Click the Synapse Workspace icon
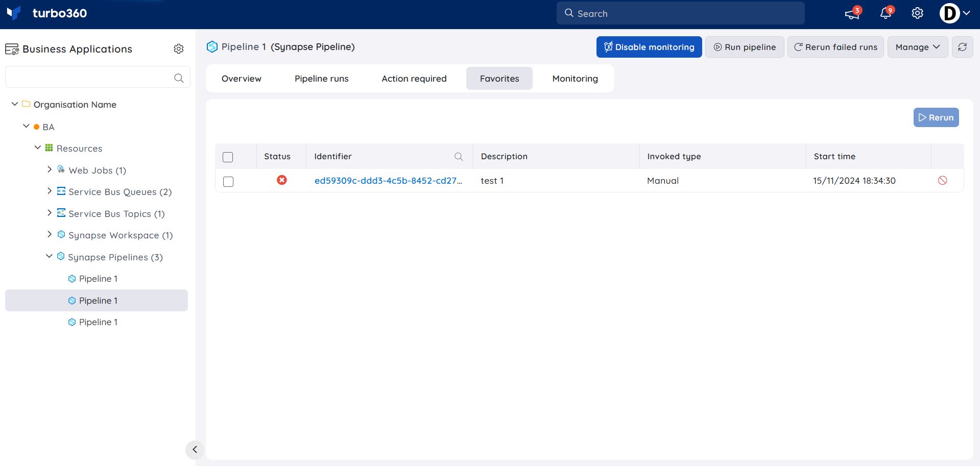Image resolution: width=980 pixels, height=466 pixels. click(61, 234)
